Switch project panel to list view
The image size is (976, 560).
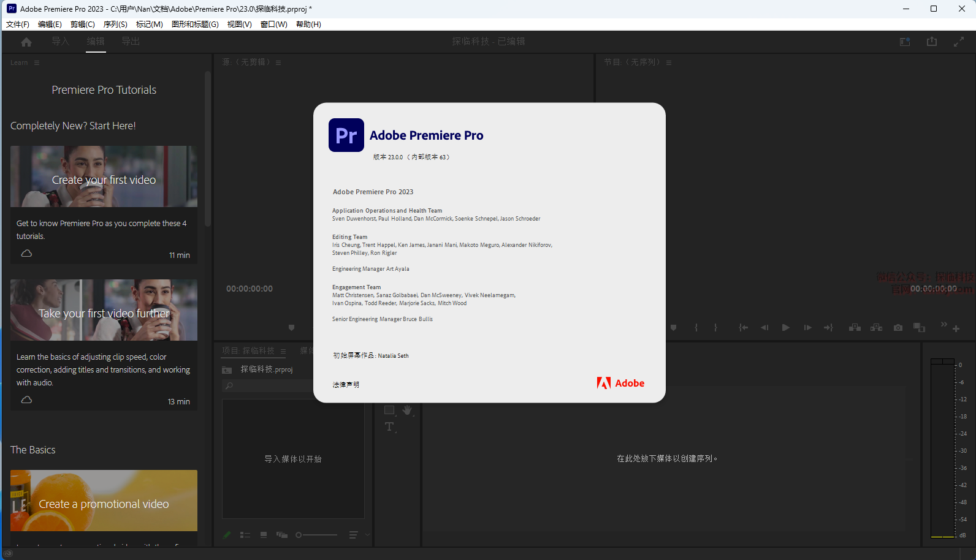[245, 535]
